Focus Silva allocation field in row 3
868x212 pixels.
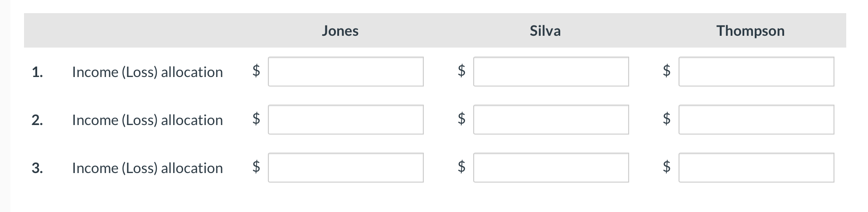[551, 168]
